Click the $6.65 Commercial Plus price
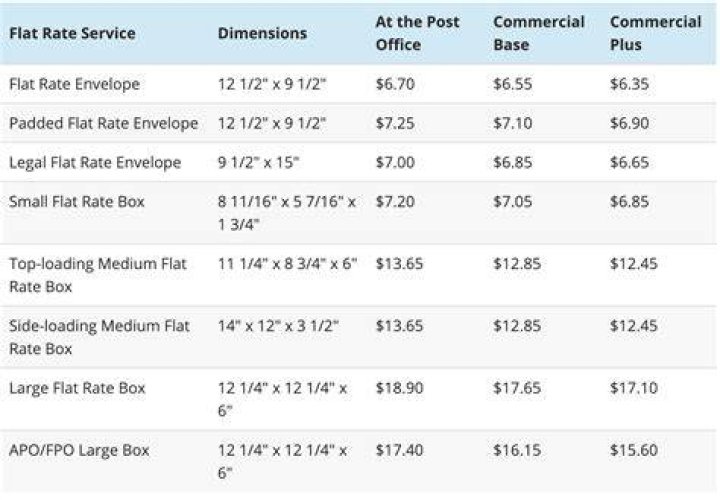This screenshot has width=720, height=500. [x=630, y=162]
